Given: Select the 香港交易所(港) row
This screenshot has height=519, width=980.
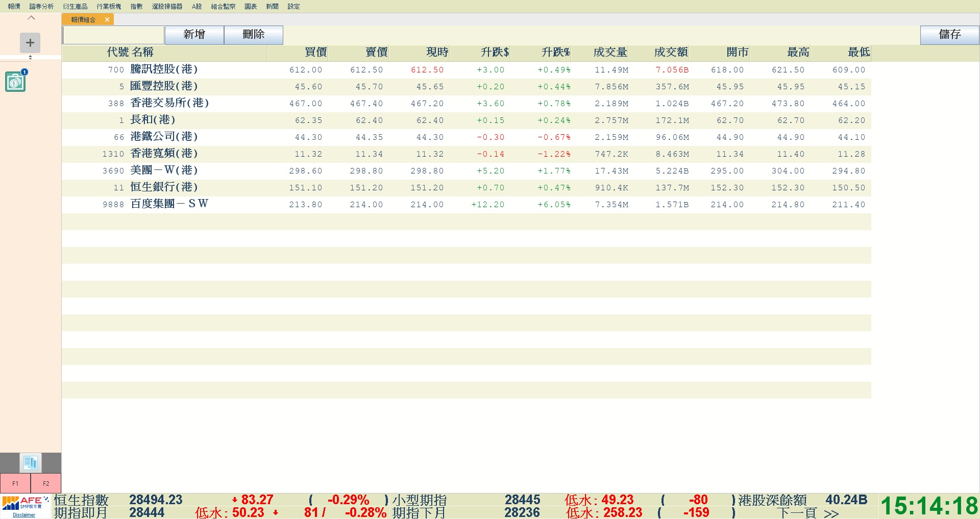Looking at the screenshot, I should pyautogui.click(x=467, y=104).
